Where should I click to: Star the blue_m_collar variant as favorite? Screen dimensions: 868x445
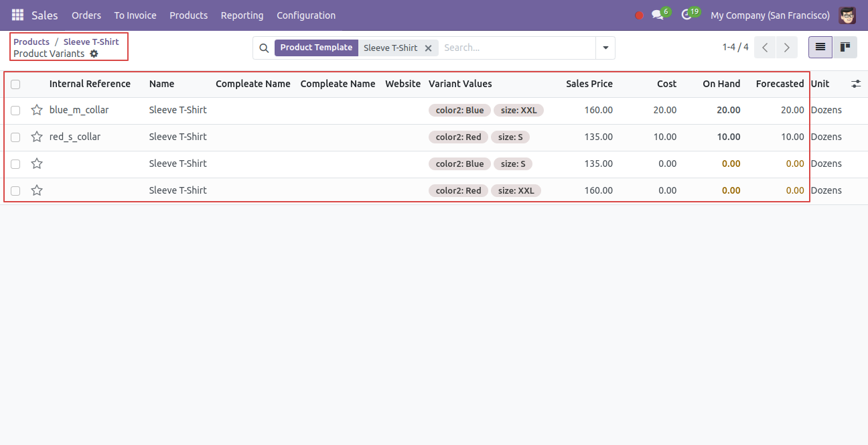tap(37, 110)
